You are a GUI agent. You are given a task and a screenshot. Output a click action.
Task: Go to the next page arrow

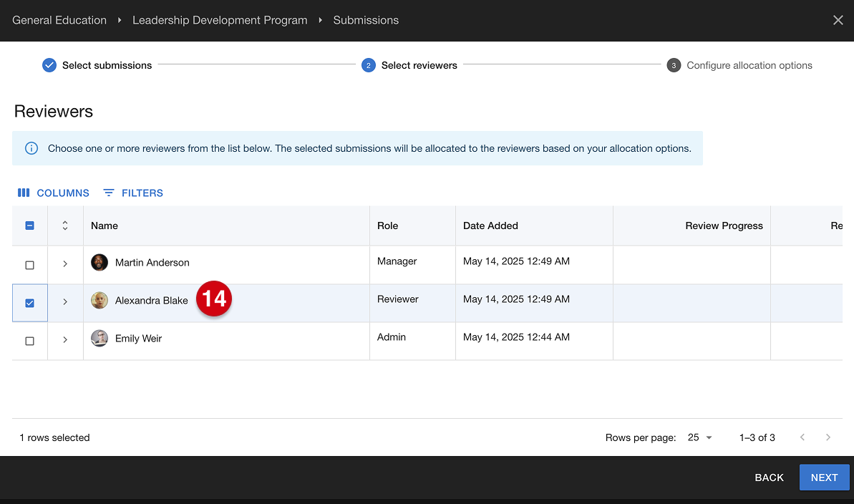coord(828,437)
